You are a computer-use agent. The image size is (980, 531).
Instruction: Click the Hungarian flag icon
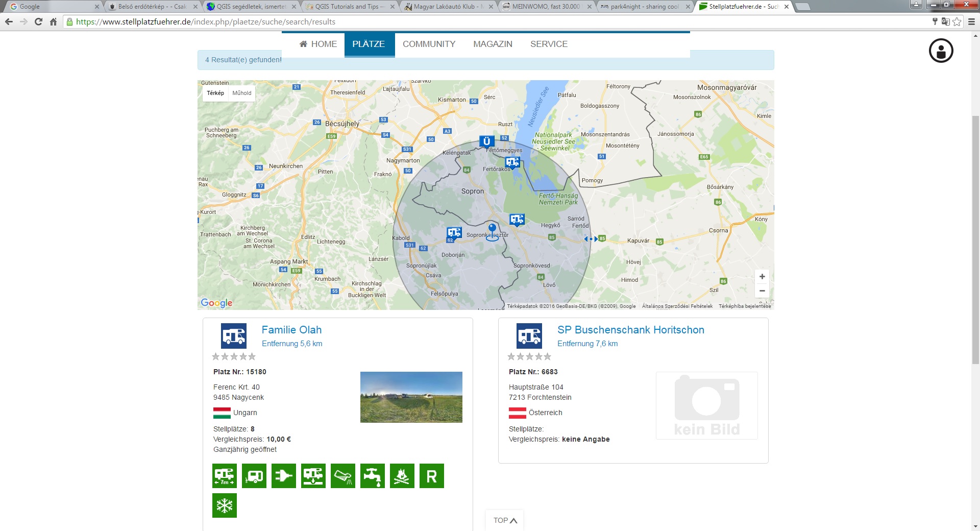(222, 413)
